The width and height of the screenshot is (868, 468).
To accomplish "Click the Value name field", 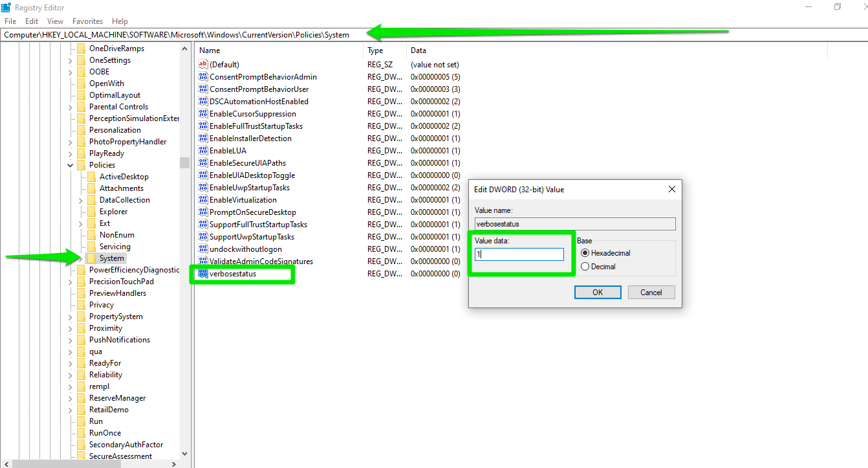I will coord(575,224).
